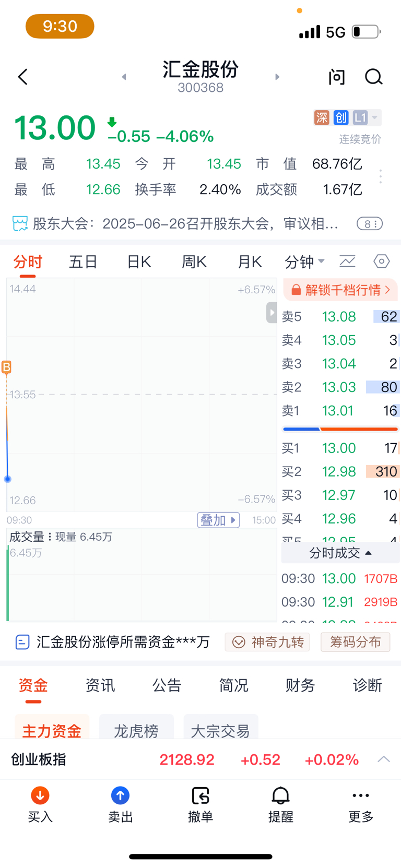
Task: Select 卖3 price 13.04 row
Action: tap(340, 364)
